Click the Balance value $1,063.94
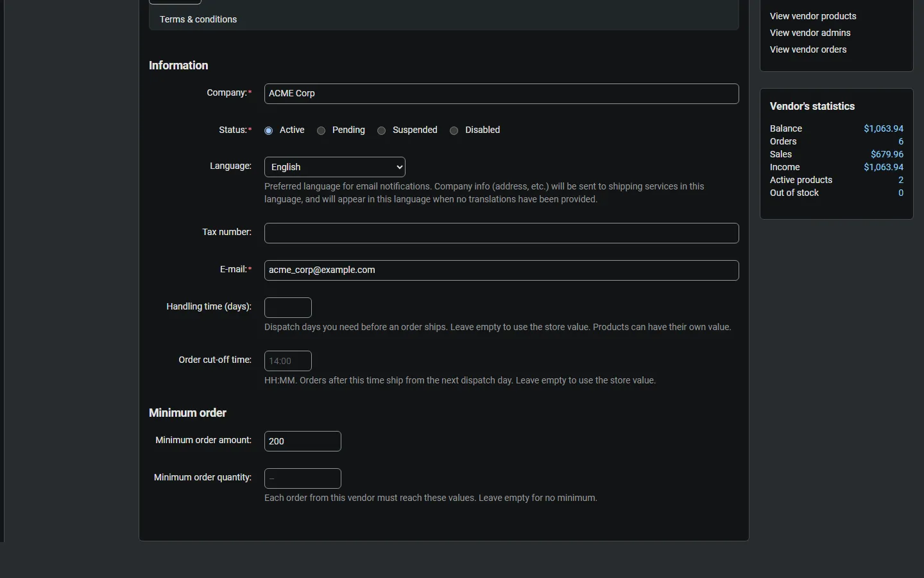The height and width of the screenshot is (578, 924). (x=884, y=128)
